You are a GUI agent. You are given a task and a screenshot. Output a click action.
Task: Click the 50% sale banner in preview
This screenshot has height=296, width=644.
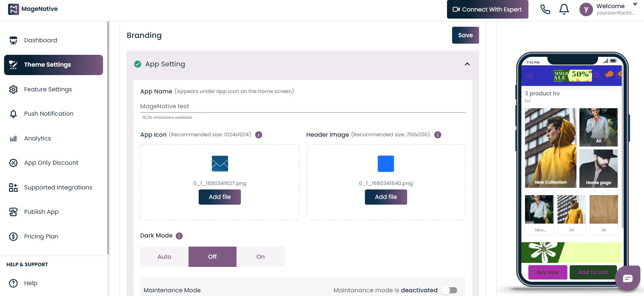[573, 76]
